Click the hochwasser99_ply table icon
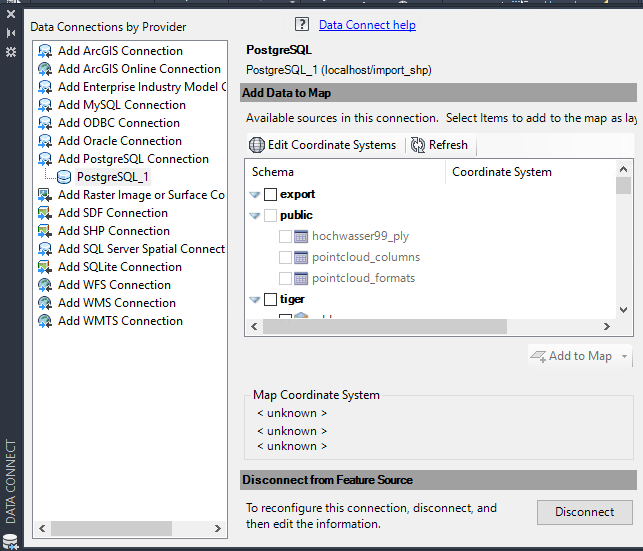The height and width of the screenshot is (551, 643). (301, 237)
